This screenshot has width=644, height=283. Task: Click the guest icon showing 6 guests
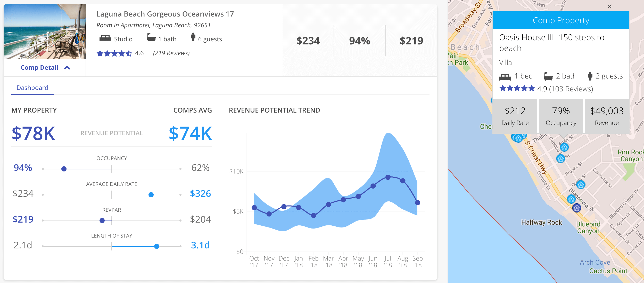coord(193,37)
